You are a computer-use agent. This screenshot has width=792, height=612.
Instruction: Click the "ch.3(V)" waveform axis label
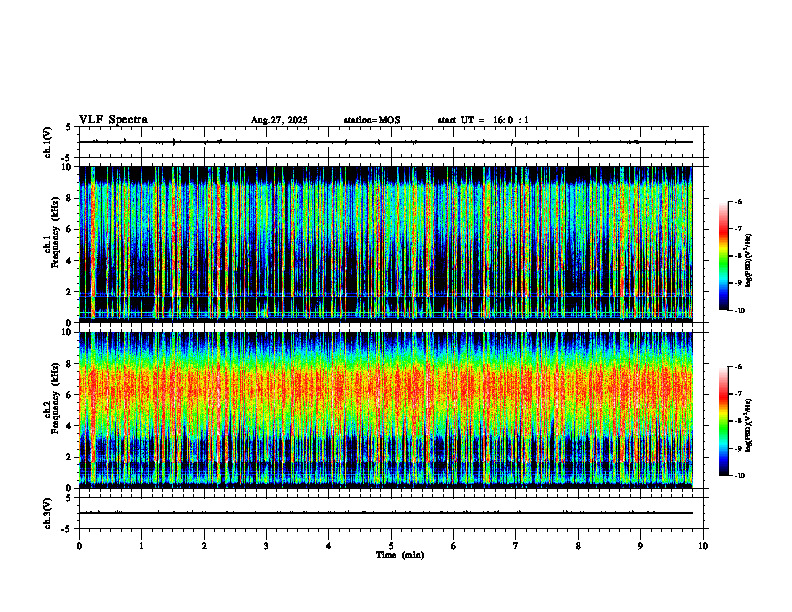[48, 513]
